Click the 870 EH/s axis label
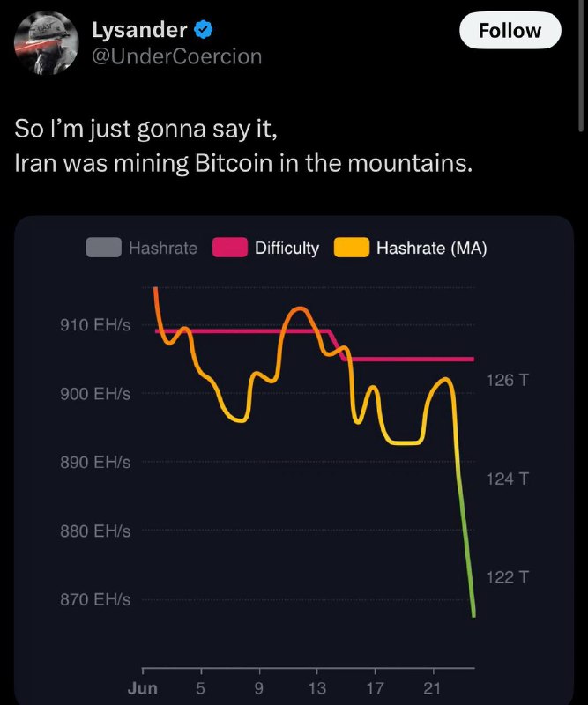Viewport: 588px width, 705px height. tap(95, 599)
